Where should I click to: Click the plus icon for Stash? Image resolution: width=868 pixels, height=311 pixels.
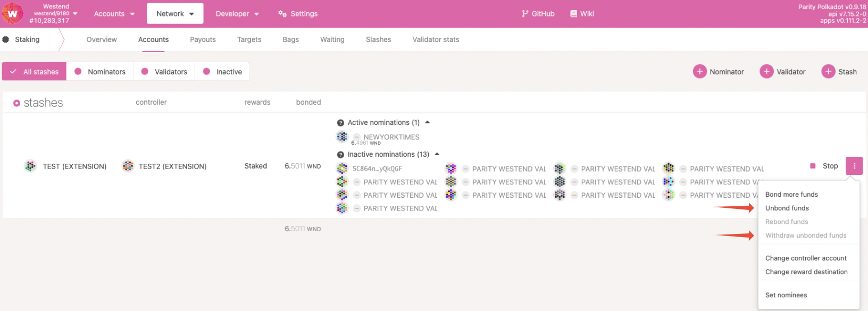[828, 71]
